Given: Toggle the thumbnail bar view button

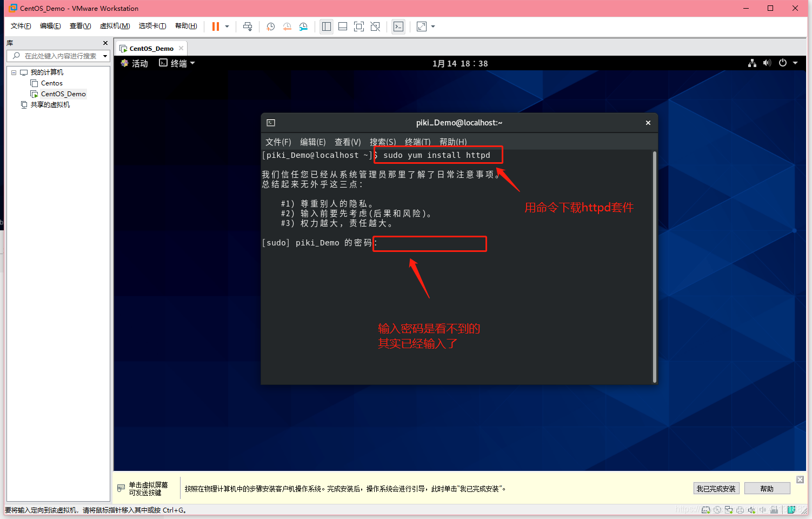Looking at the screenshot, I should pos(343,26).
